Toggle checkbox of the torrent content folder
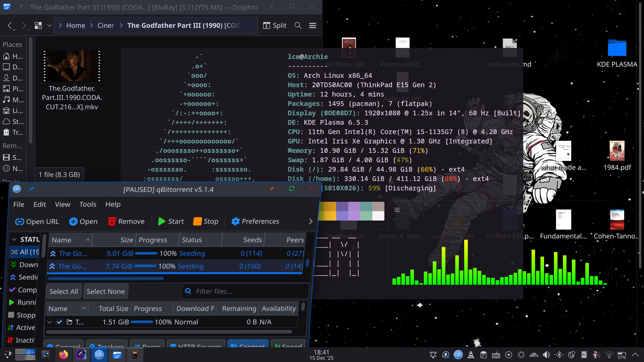Screen dimensions: 644x362 pyautogui.click(x=59, y=322)
